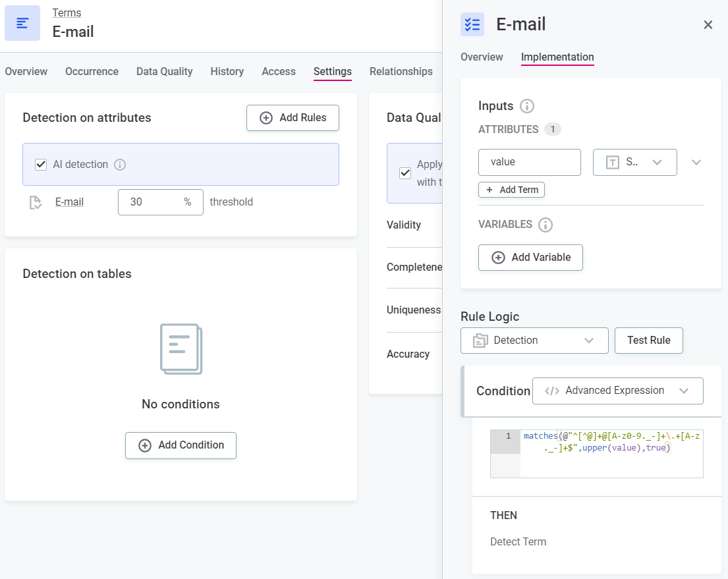Close the E-mail rule side panel
This screenshot has height=579, width=728.
click(x=708, y=25)
